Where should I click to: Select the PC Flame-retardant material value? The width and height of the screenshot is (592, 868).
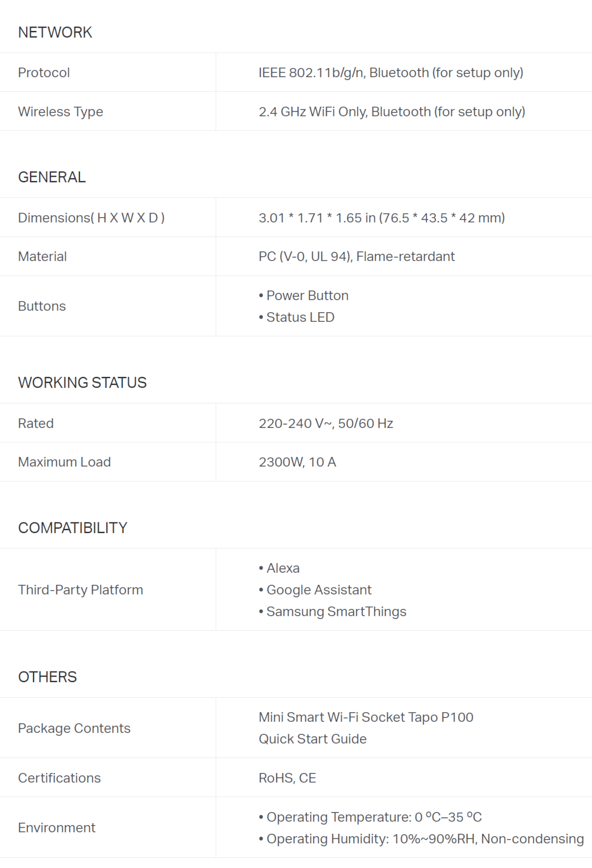356,257
